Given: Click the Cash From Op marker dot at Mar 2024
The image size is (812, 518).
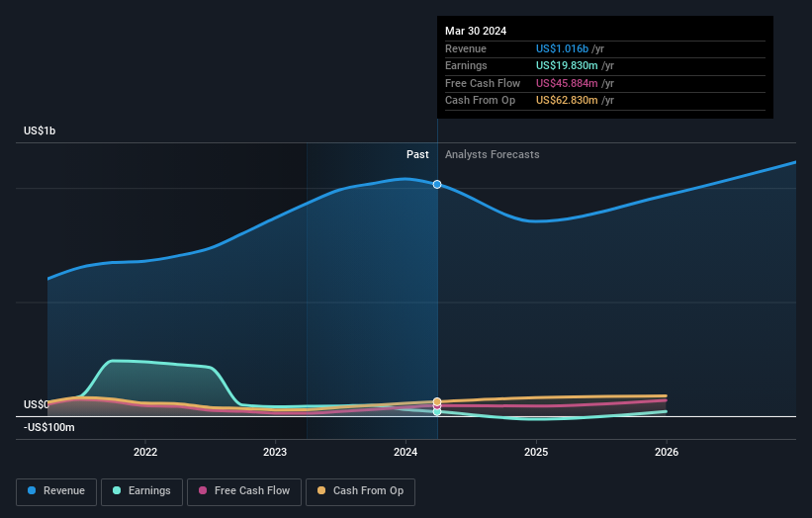Looking at the screenshot, I should (x=437, y=401).
